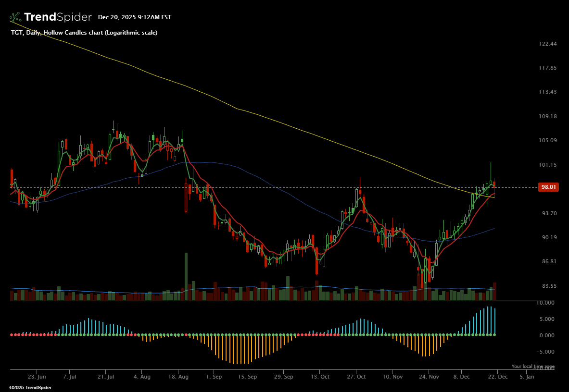Click the TGT Daily Hollow Candles chart title

[84, 33]
